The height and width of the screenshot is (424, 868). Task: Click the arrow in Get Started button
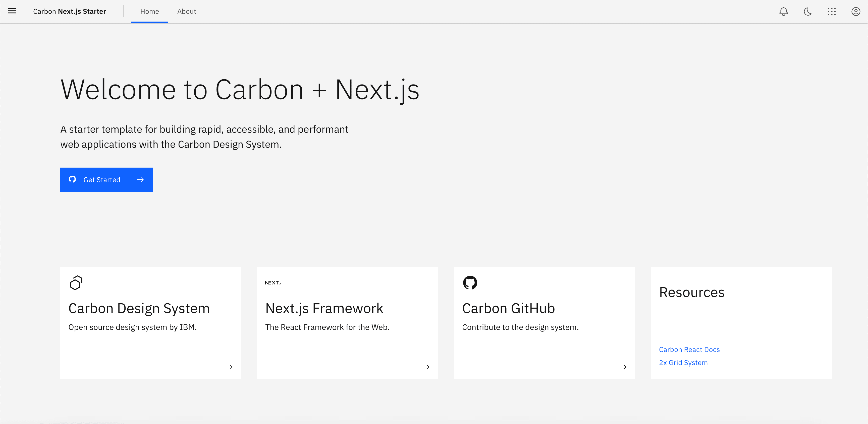(140, 180)
